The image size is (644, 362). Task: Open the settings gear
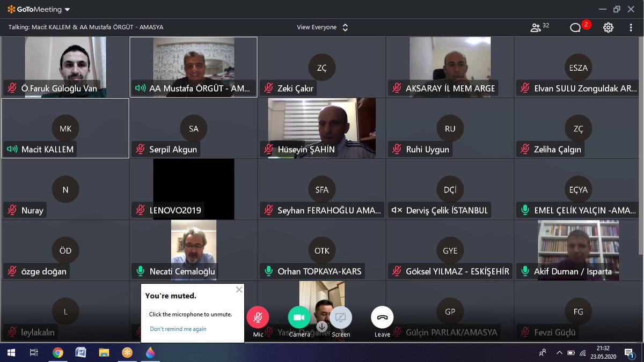pos(608,27)
